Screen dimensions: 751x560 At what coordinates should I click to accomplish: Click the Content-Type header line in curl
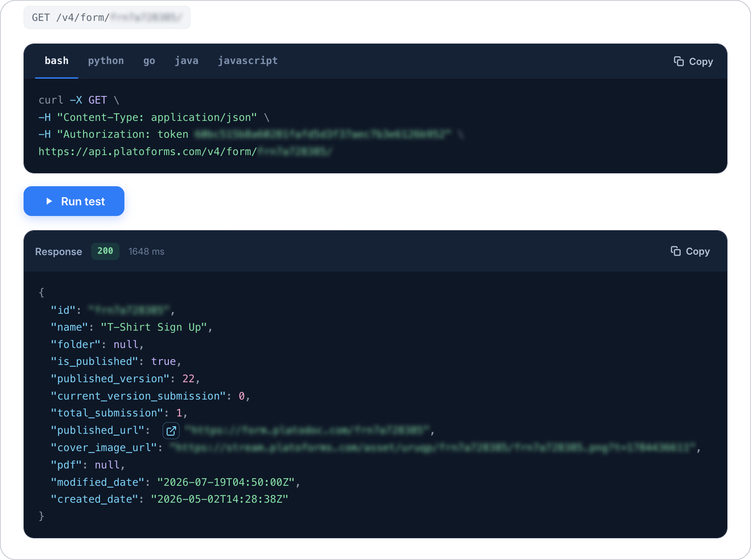point(154,118)
